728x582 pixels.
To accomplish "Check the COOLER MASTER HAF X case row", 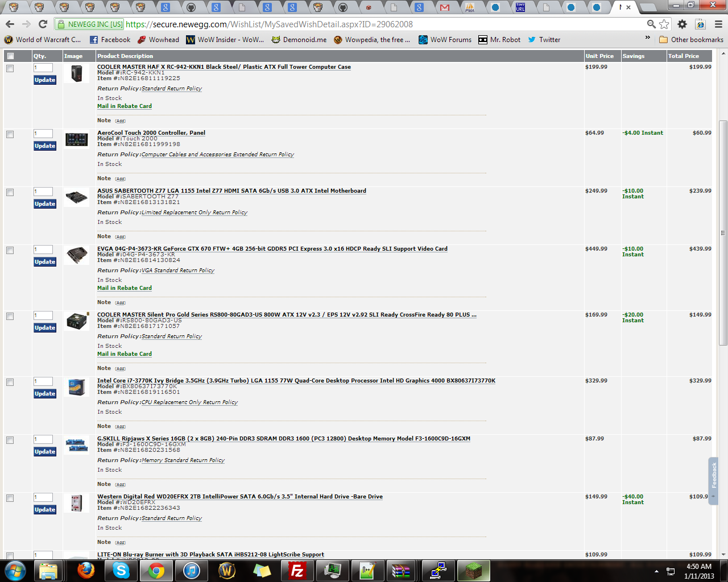I will point(10,68).
